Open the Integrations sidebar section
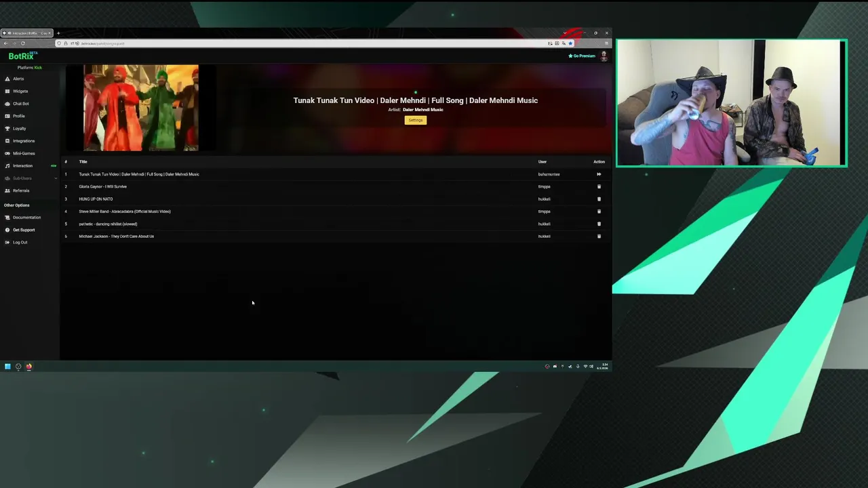 click(23, 141)
